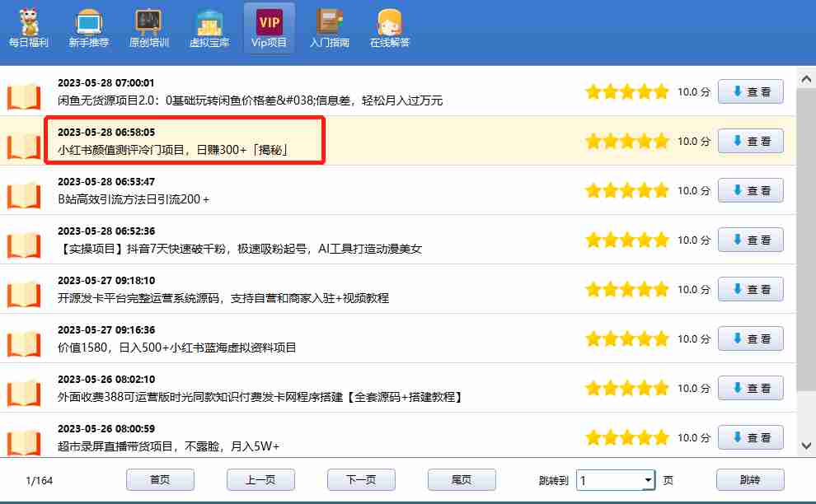Viewport: 816px width, 504px height.
Task: Click book icon of 开源发卡平台 row
Action: (24, 294)
